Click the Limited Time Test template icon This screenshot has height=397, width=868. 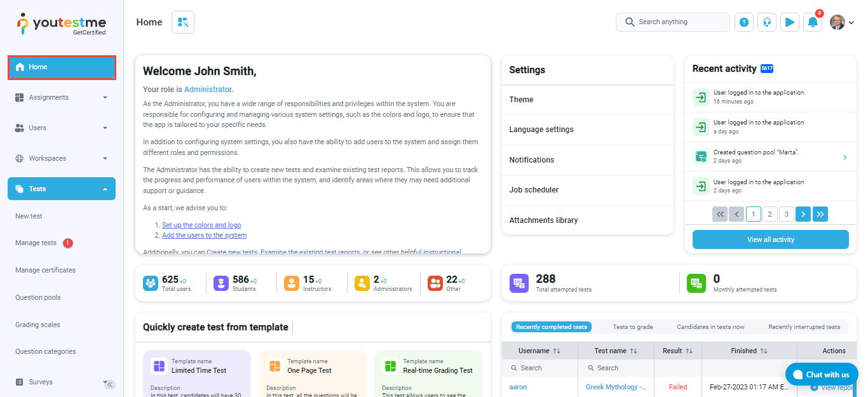pyautogui.click(x=159, y=367)
